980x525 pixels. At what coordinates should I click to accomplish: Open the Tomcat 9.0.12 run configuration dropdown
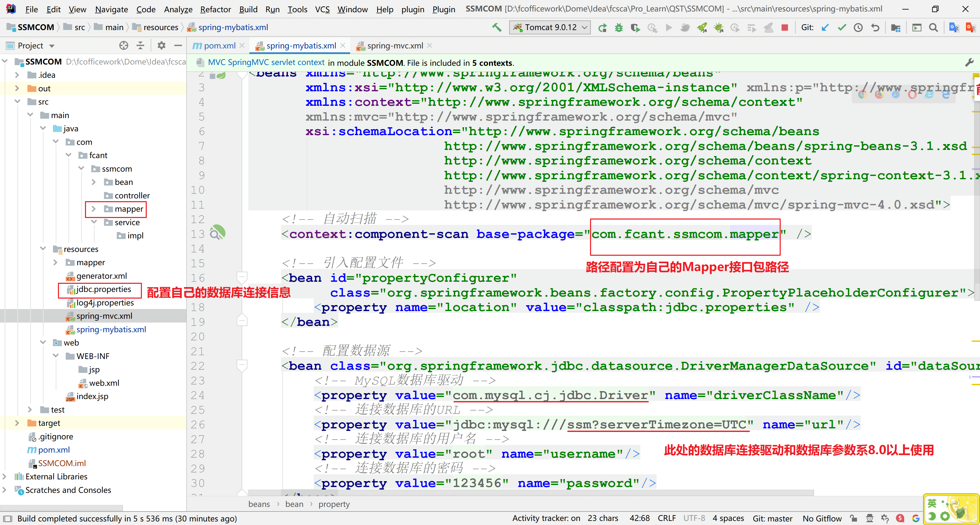click(550, 27)
